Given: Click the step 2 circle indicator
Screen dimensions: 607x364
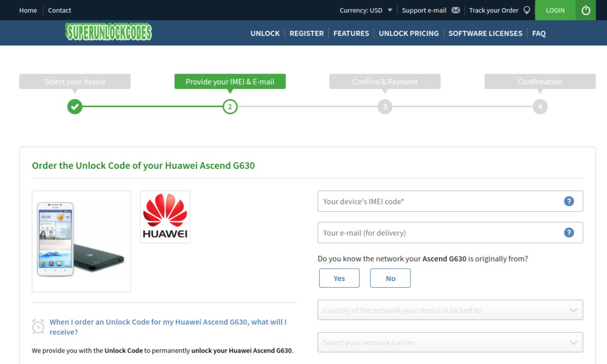Looking at the screenshot, I should [230, 107].
